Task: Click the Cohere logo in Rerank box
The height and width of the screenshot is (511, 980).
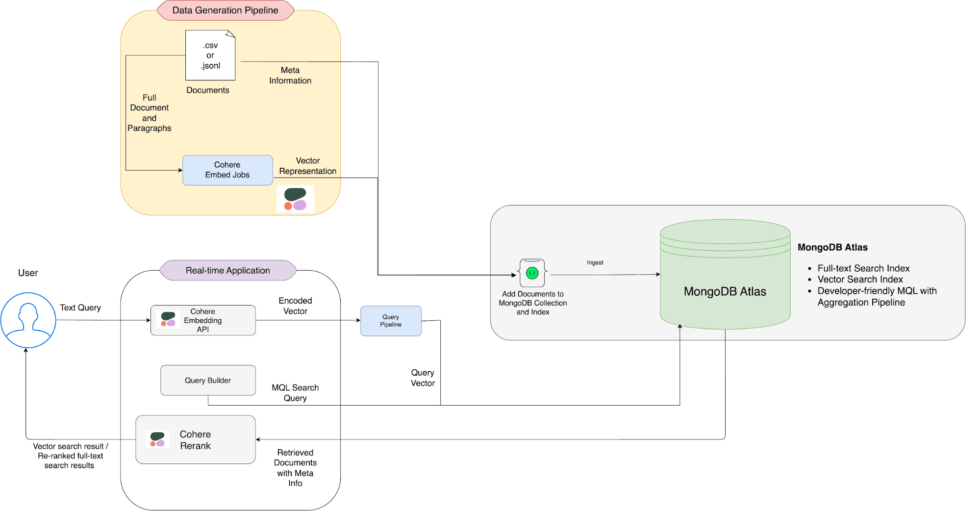Action: [x=157, y=439]
